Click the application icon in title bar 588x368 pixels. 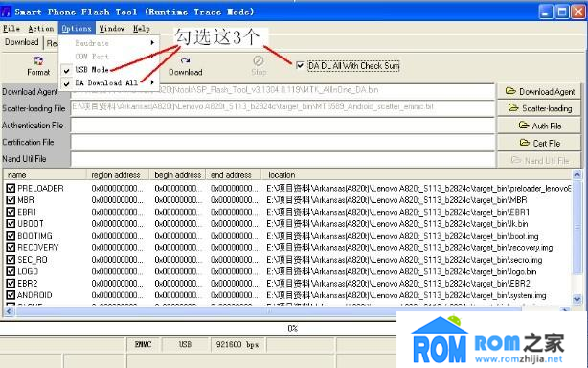(x=5, y=11)
